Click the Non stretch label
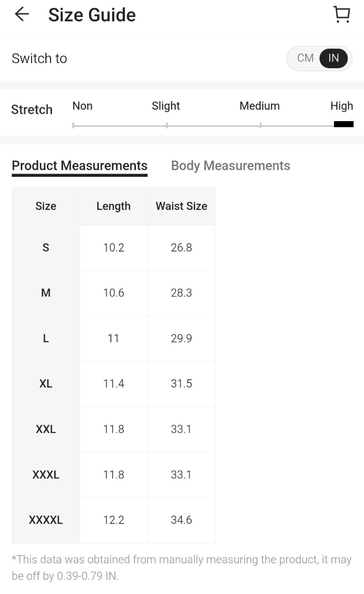This screenshot has width=364, height=594. tap(82, 106)
